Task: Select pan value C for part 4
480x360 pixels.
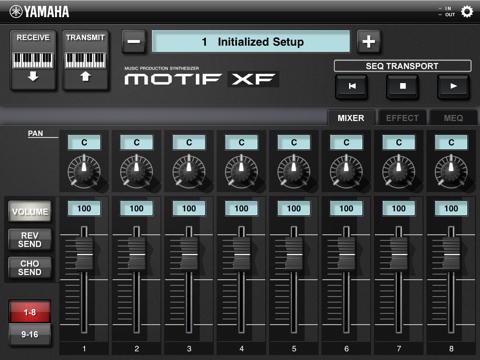Action: 241,142
